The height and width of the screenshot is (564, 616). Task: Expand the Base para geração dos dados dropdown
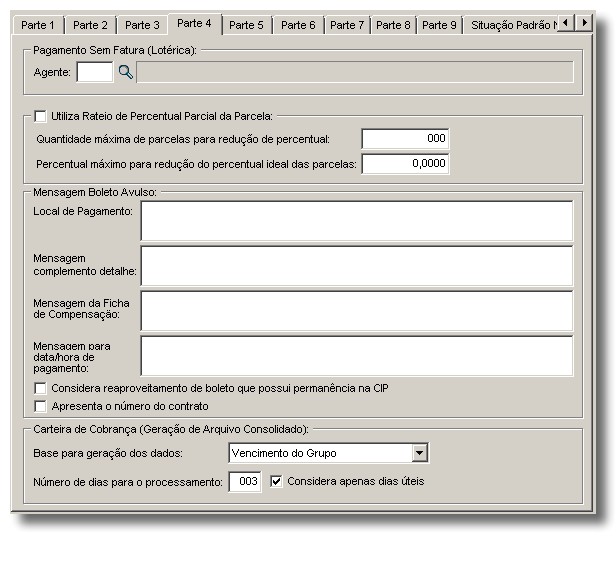click(x=419, y=453)
